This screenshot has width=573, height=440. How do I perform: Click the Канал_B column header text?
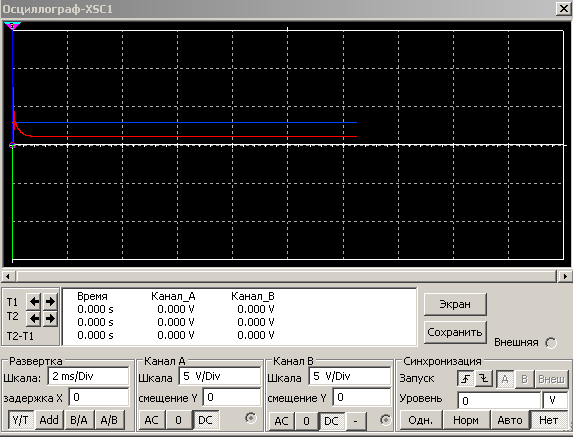253,296
